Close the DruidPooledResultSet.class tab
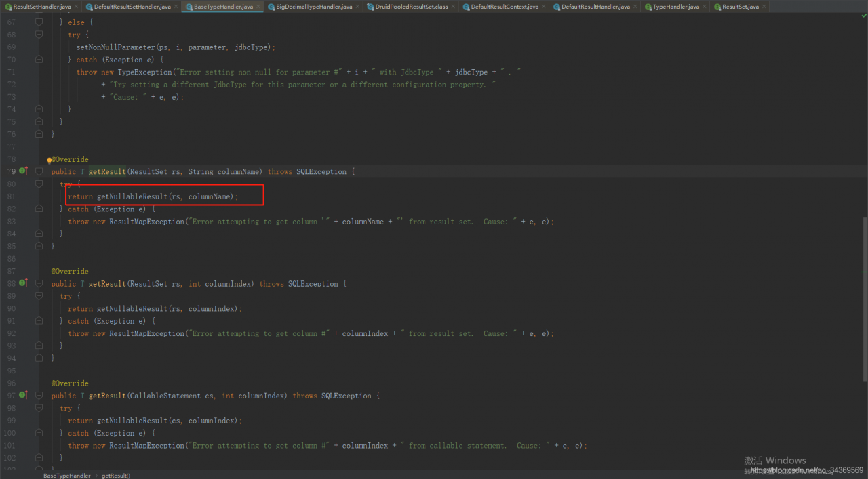This screenshot has height=479, width=868. click(453, 6)
